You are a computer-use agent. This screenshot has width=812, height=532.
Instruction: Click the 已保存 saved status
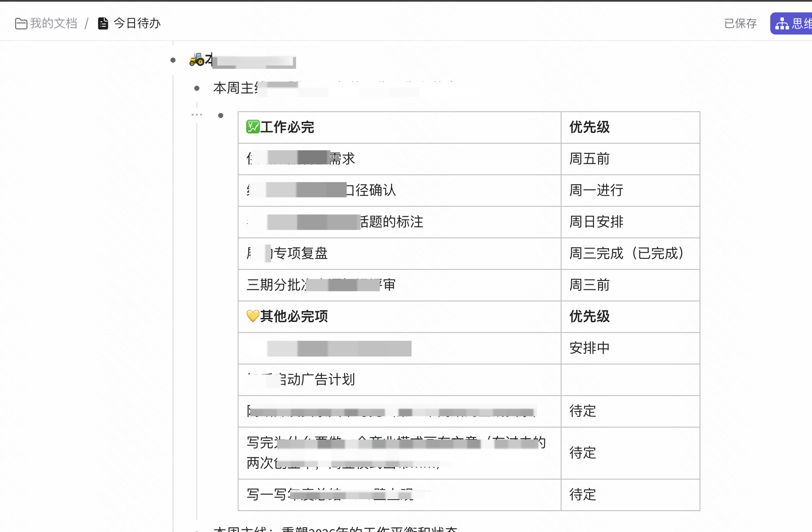coord(740,23)
